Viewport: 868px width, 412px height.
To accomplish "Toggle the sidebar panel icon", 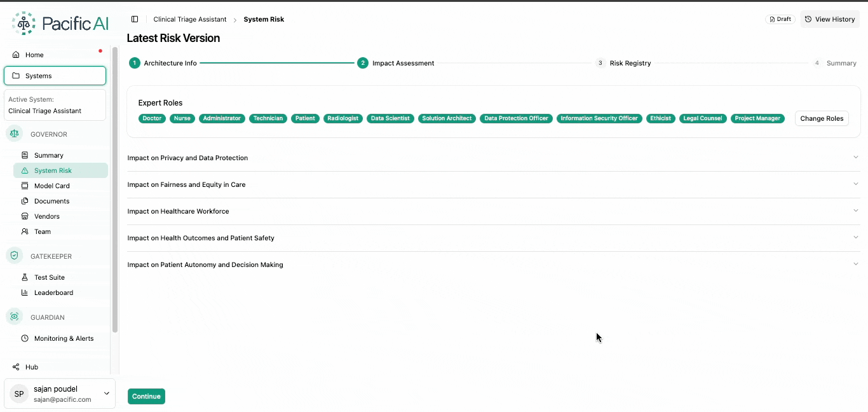I will [x=135, y=19].
